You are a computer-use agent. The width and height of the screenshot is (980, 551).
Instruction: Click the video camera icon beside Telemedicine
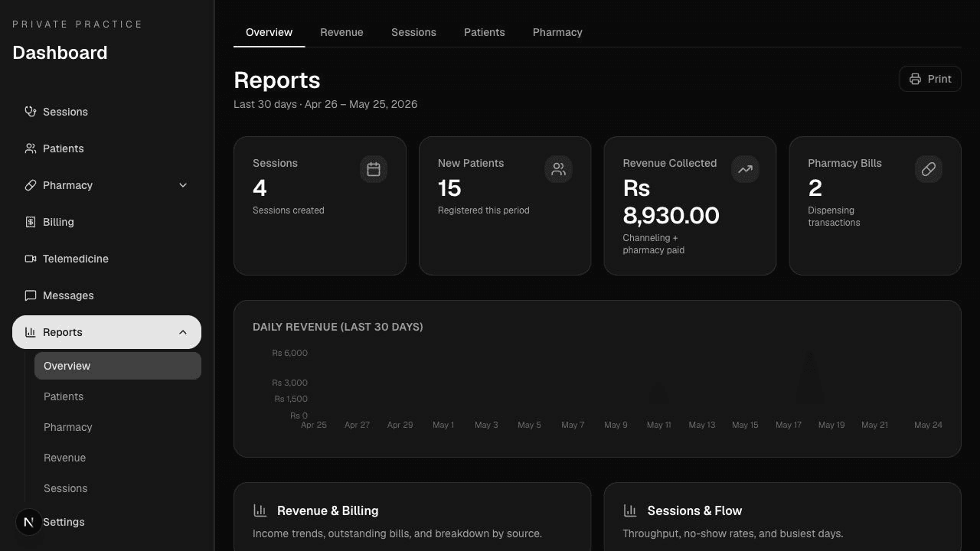pos(31,259)
